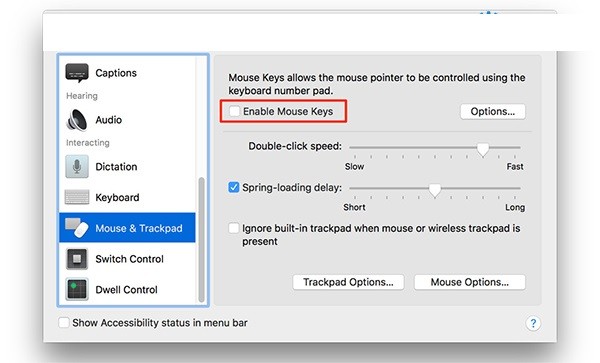
Task: Enable the Mouse Keys checkbox
Action: point(234,111)
